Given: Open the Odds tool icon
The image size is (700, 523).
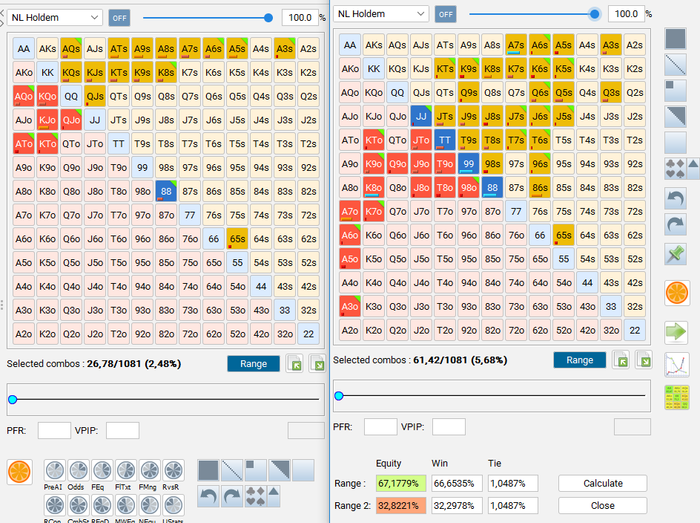Looking at the screenshot, I should 79,470.
